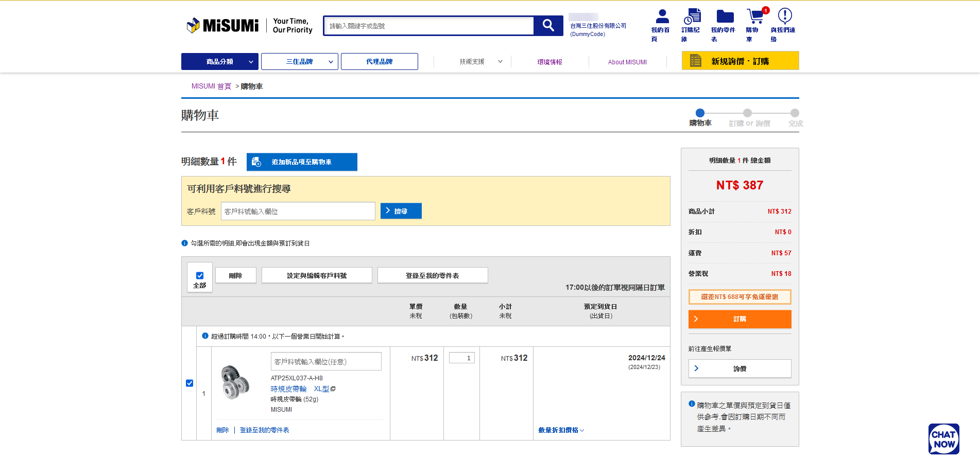Image resolution: width=980 pixels, height=475 pixels.
Task: Click the 與我們連絡 contact icon
Action: [x=784, y=16]
